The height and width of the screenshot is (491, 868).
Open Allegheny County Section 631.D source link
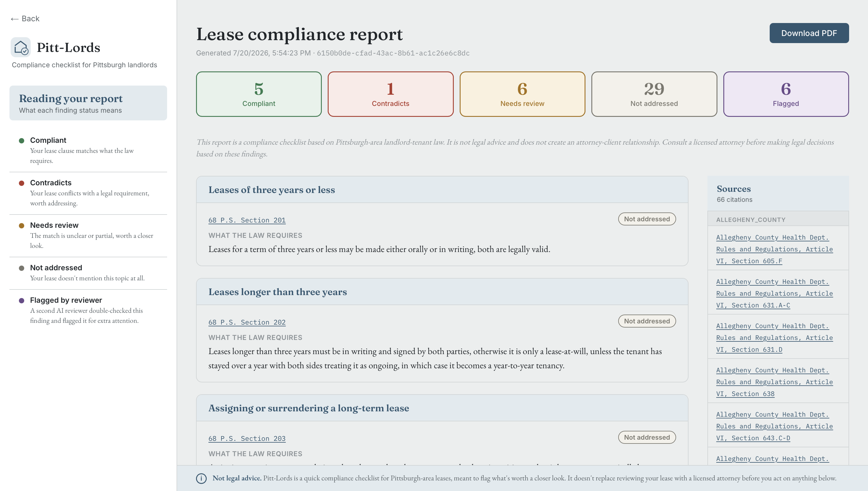pos(774,338)
